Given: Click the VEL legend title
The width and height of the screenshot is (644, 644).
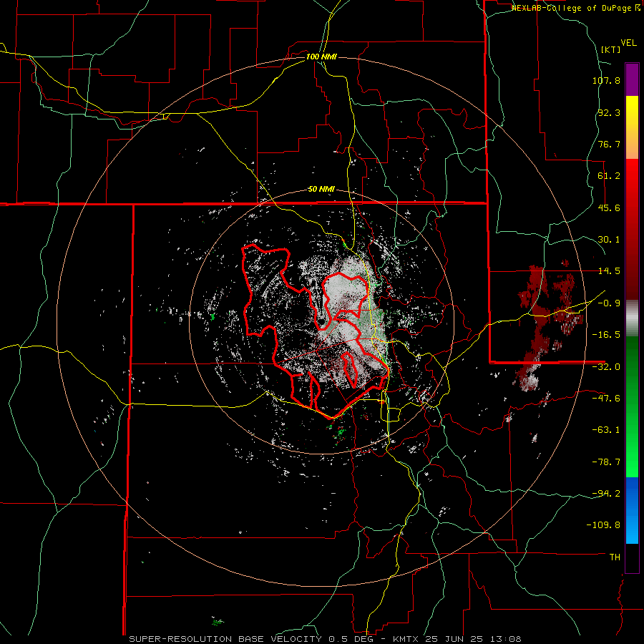Looking at the screenshot, I should click(x=628, y=43).
